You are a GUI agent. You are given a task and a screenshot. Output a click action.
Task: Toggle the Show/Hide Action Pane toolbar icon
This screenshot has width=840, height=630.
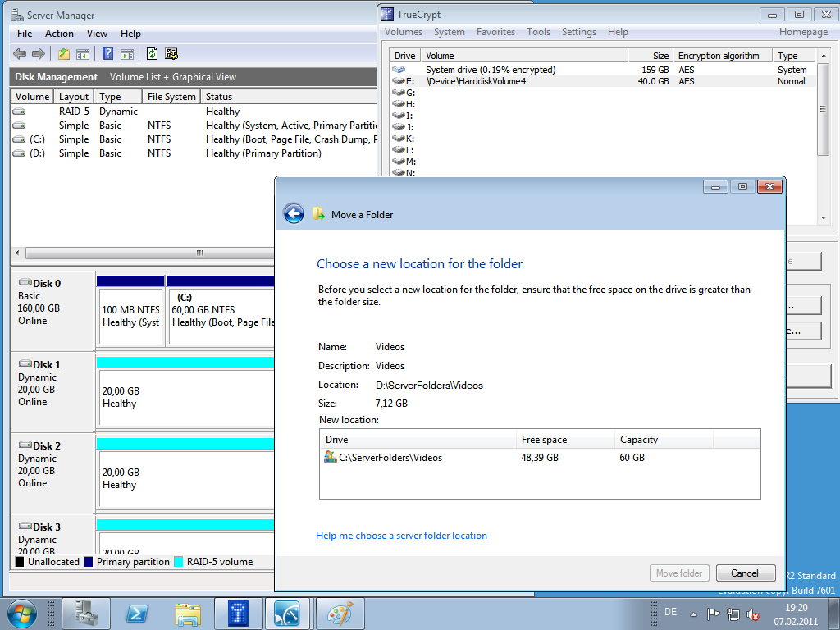[127, 54]
